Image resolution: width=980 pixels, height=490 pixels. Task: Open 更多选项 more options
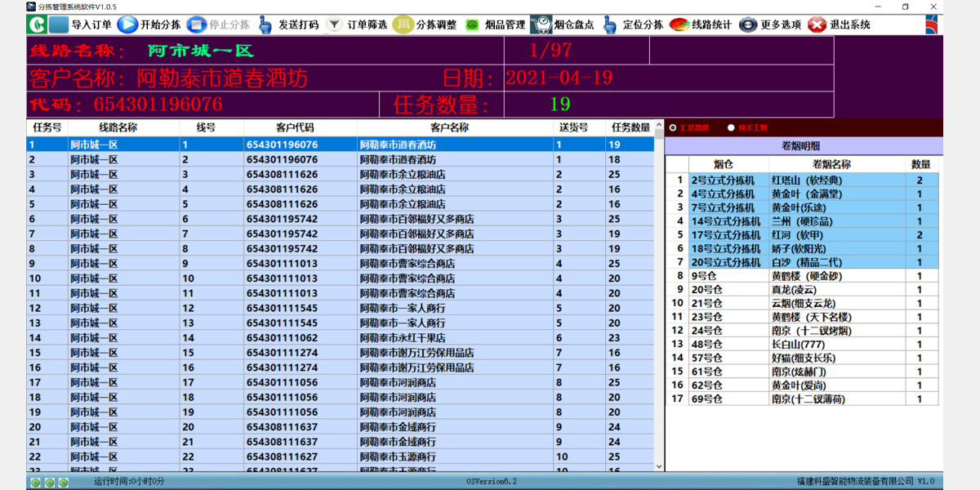click(x=748, y=24)
